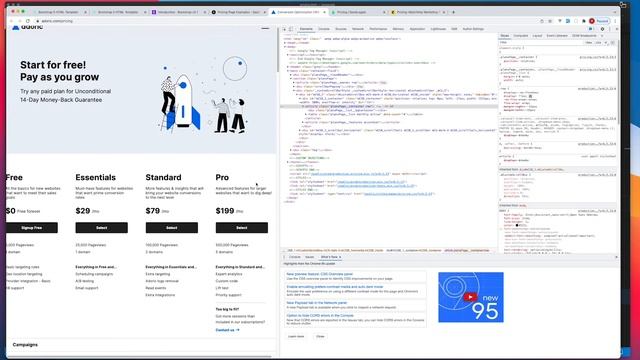Toggle the :hov element state button

[x=589, y=42]
